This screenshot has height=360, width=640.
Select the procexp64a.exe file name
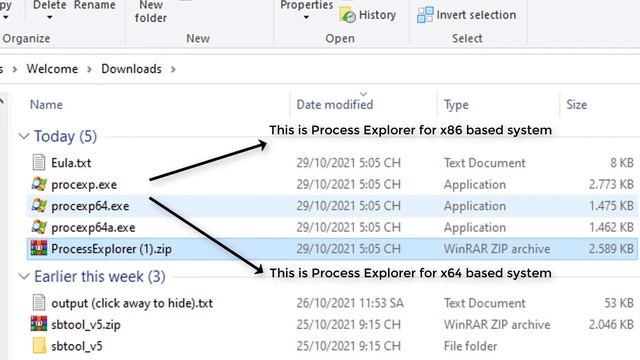pyautogui.click(x=93, y=227)
